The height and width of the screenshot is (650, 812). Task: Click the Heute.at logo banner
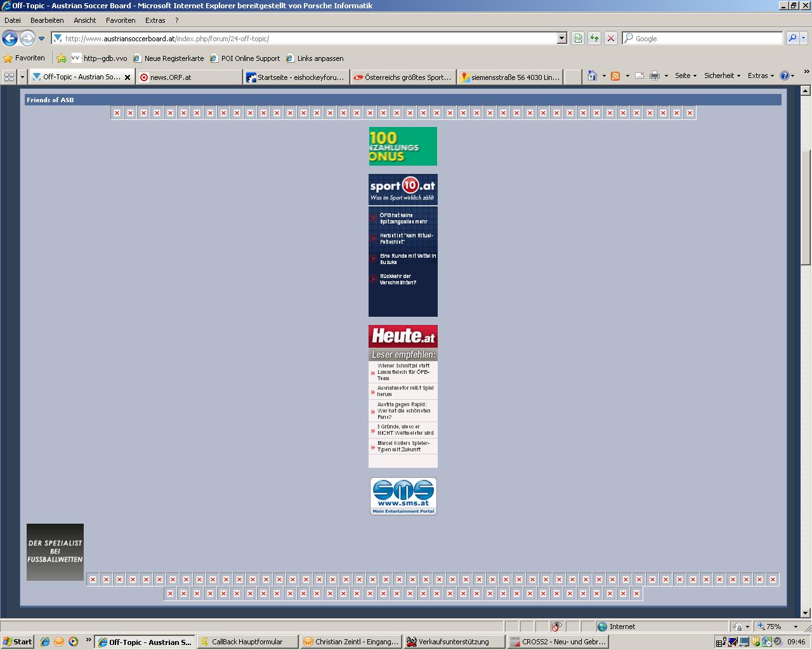[403, 336]
